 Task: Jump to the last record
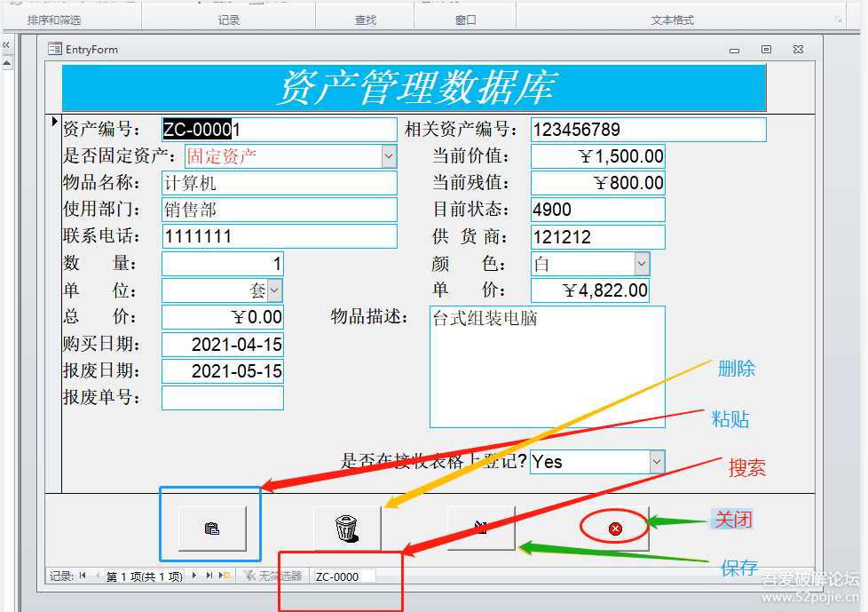[209, 576]
